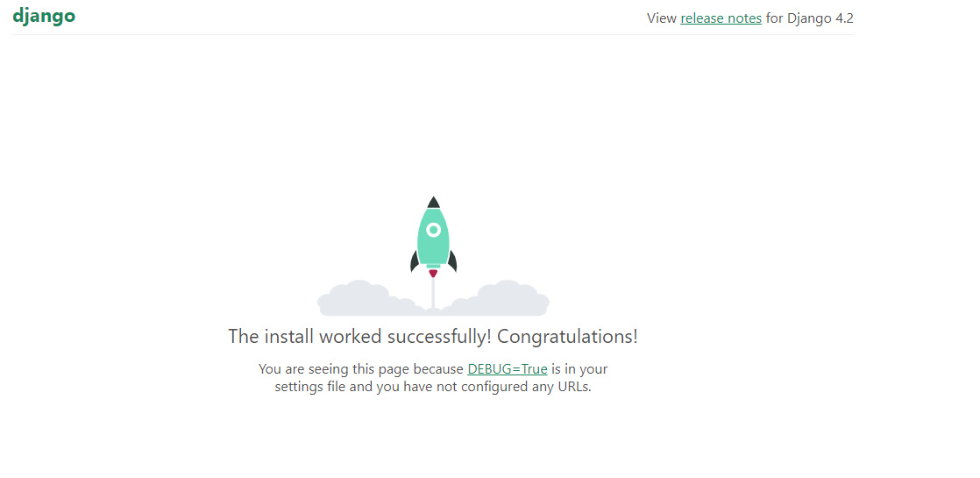Click the text 'for Django 4.2'

click(x=809, y=18)
